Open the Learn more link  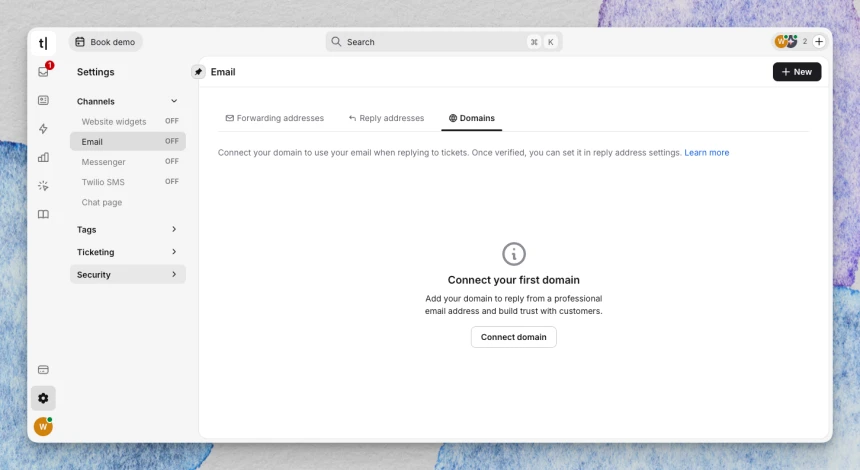tap(706, 152)
